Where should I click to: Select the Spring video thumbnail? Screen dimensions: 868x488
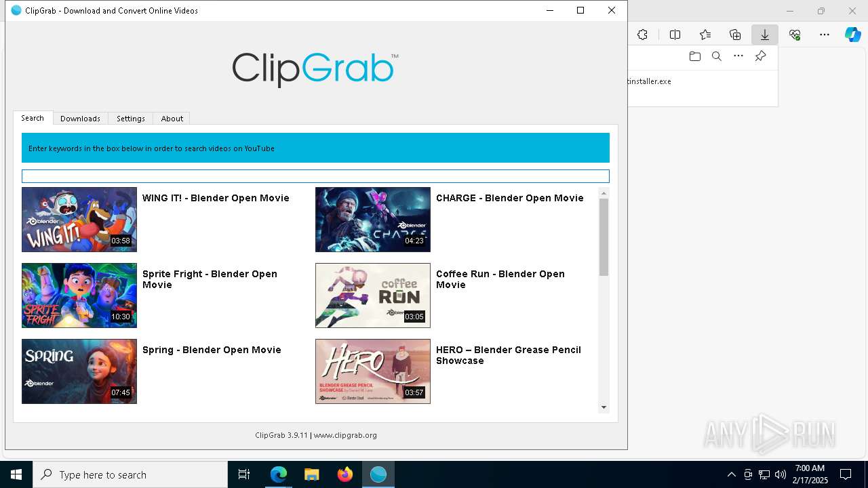coord(79,371)
